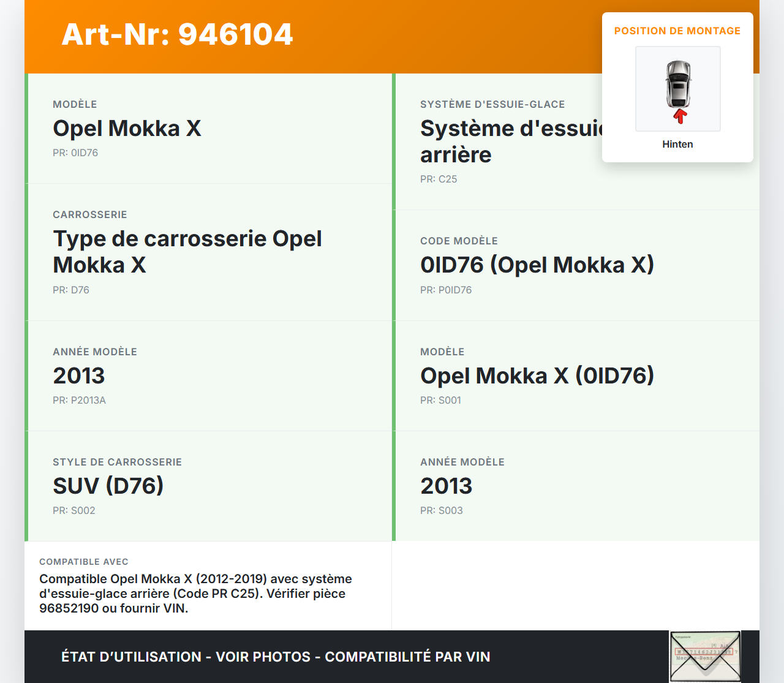
Task: Click the CARROSSERIE label
Action: click(90, 214)
